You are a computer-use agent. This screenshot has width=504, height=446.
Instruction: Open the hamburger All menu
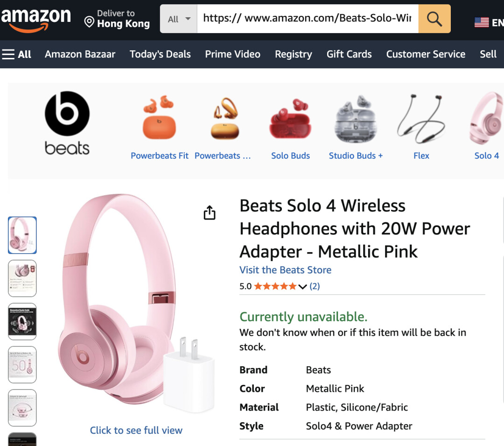(17, 54)
